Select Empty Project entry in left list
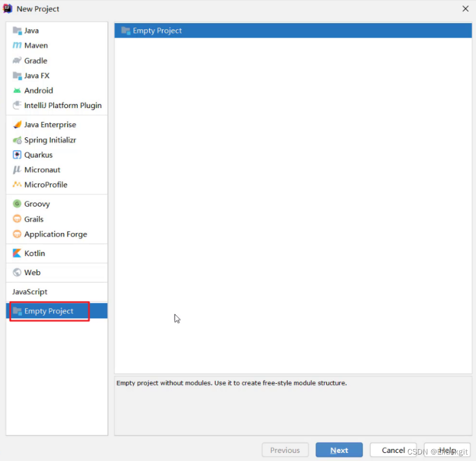Image resolution: width=476 pixels, height=461 pixels. pyautogui.click(x=57, y=311)
